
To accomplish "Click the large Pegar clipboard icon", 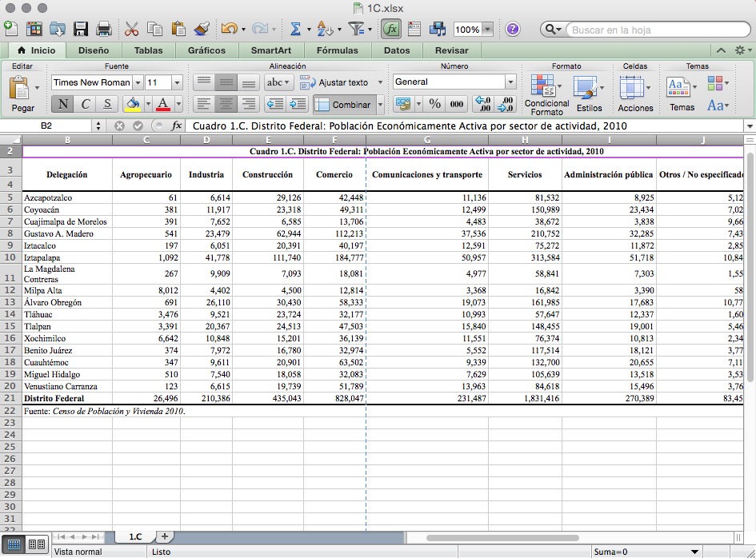I will (20, 89).
